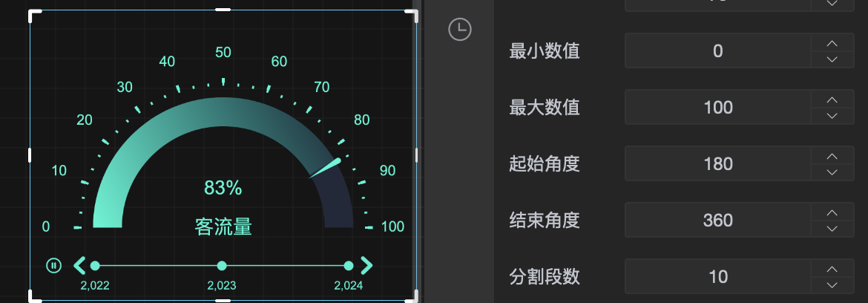Click the gauge scale label 100
Image resolution: width=868 pixels, height=303 pixels.
point(393,227)
